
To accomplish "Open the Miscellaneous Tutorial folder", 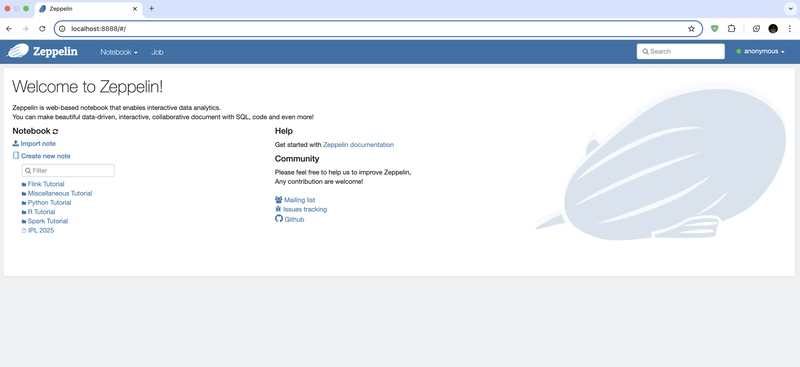I will pos(60,193).
